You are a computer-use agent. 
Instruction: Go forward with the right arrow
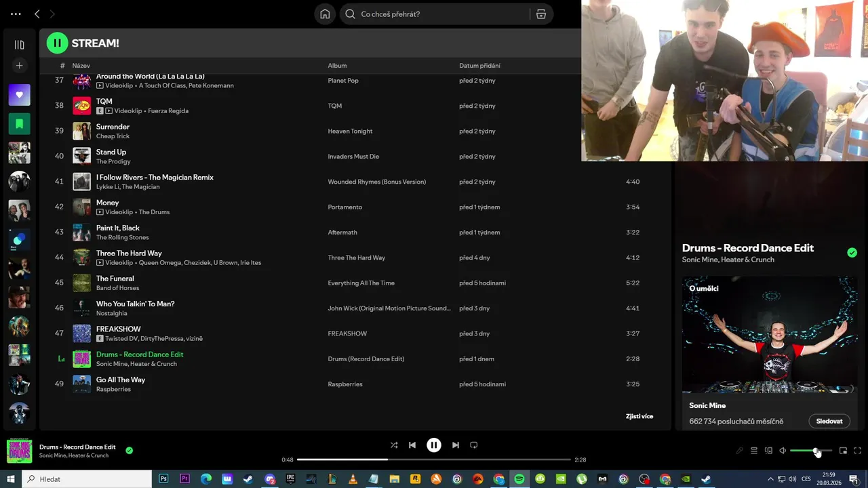coord(52,14)
